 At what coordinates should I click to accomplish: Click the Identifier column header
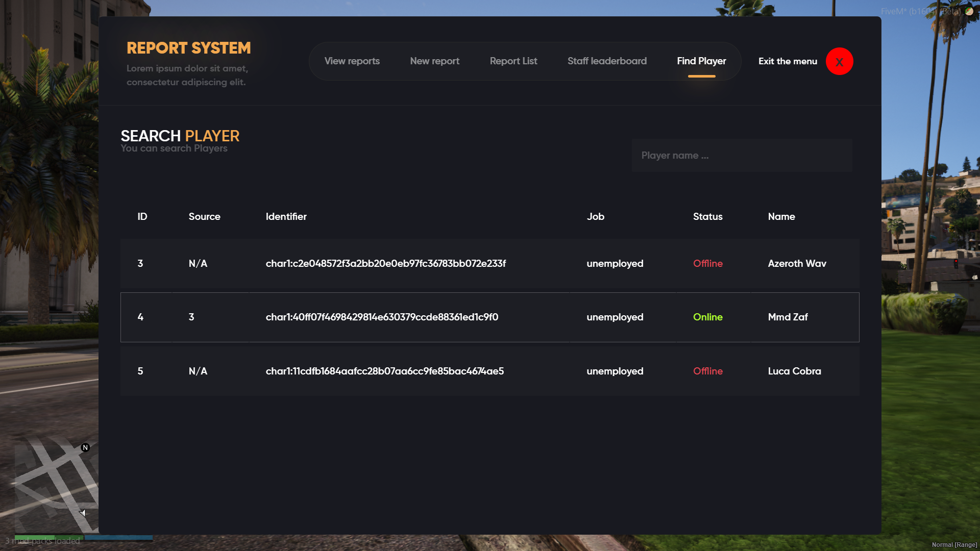tap(286, 216)
